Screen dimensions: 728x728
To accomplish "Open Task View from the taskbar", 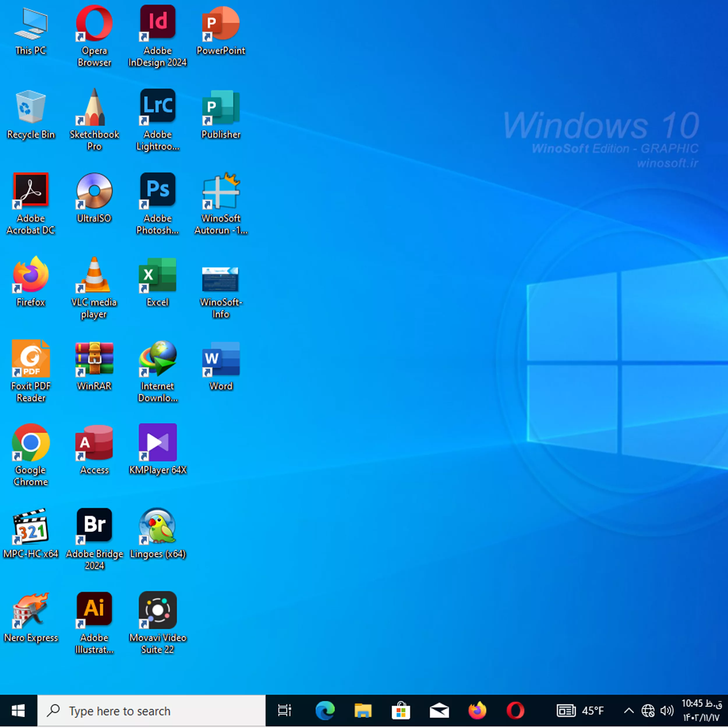I will click(x=285, y=711).
